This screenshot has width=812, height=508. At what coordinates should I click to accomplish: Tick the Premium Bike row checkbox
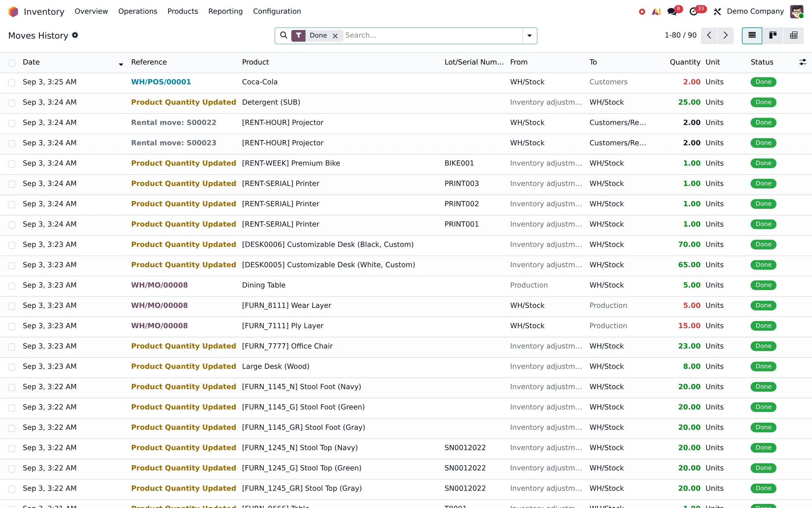click(12, 164)
